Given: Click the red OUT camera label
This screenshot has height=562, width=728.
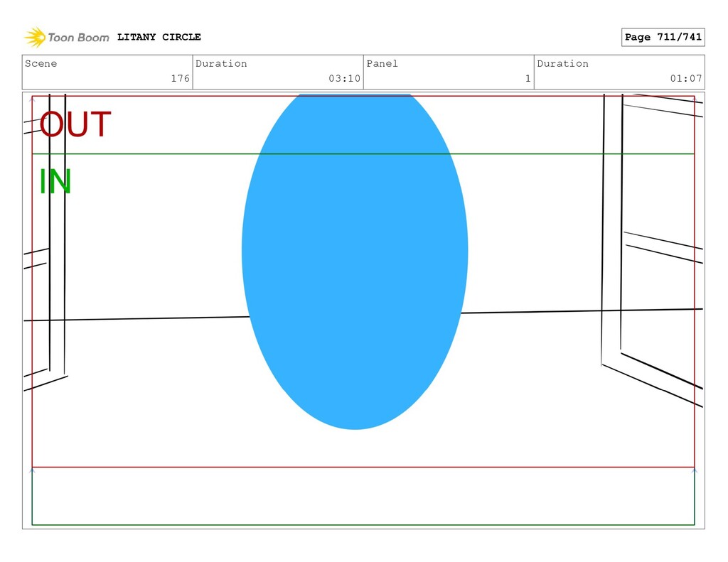Looking at the screenshot, I should click(75, 124).
